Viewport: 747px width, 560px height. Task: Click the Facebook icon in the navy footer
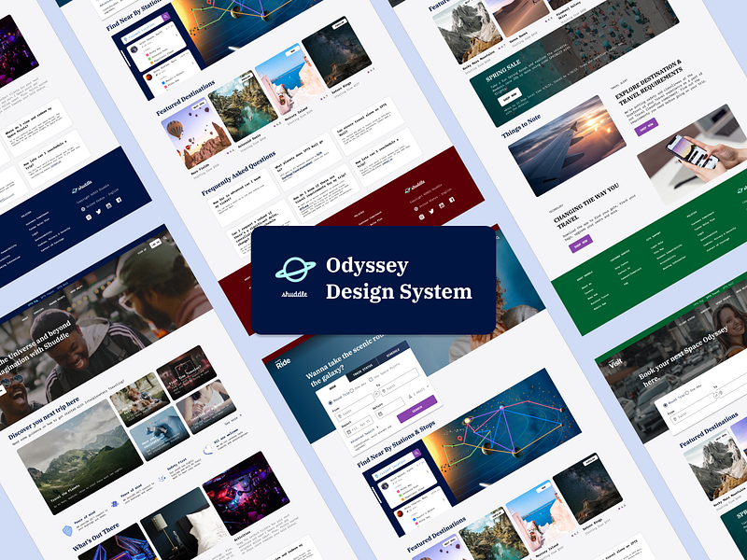click(x=119, y=201)
